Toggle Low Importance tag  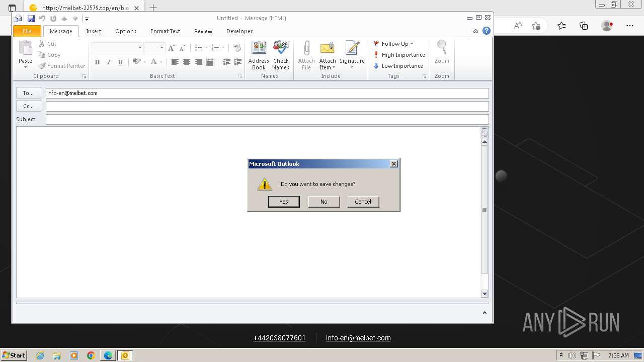tap(398, 66)
